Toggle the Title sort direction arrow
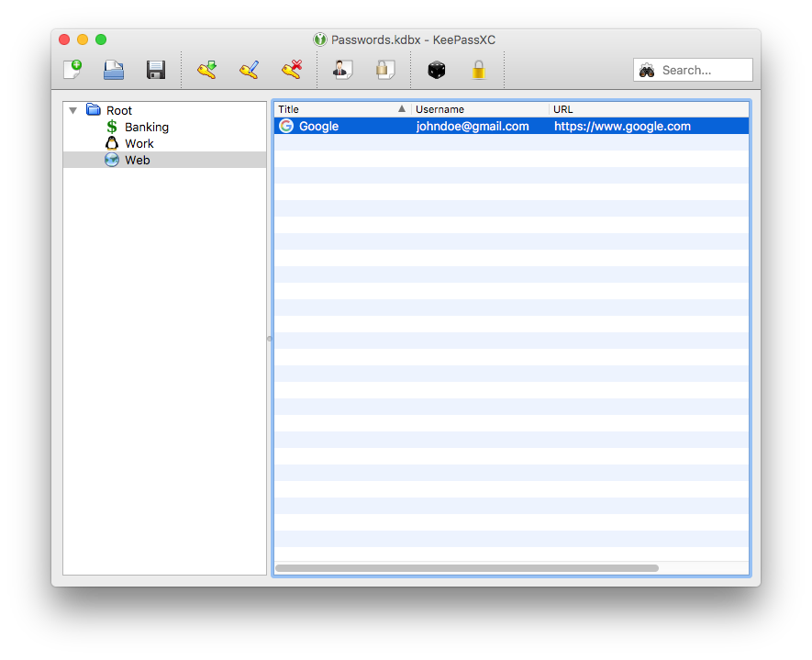812x660 pixels. [401, 109]
